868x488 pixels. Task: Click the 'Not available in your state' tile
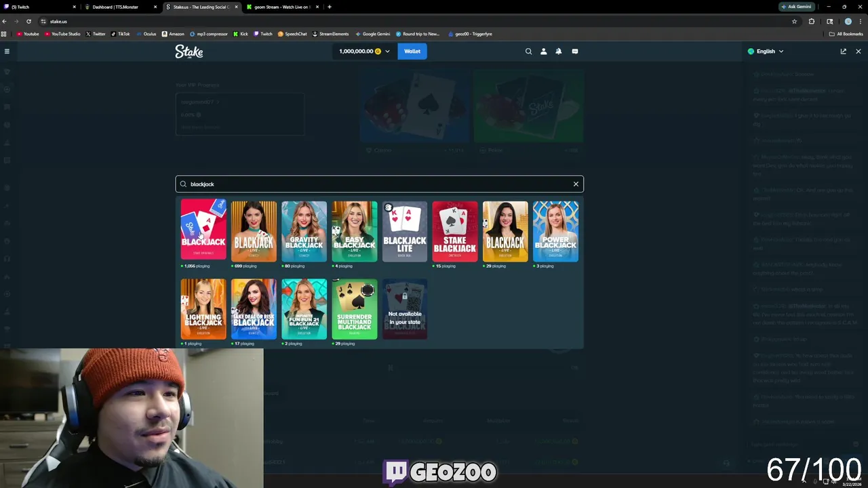tap(405, 308)
